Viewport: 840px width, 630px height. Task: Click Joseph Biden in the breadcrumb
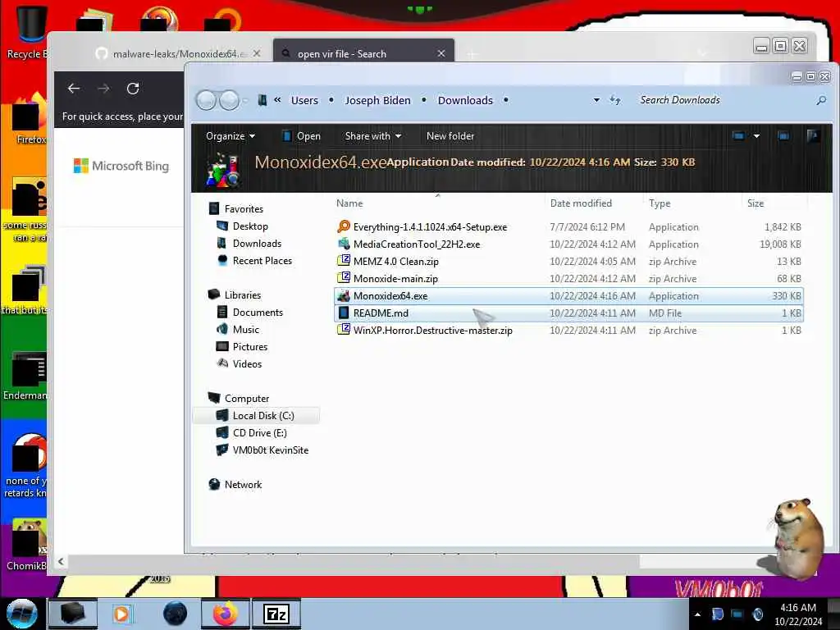coord(377,100)
